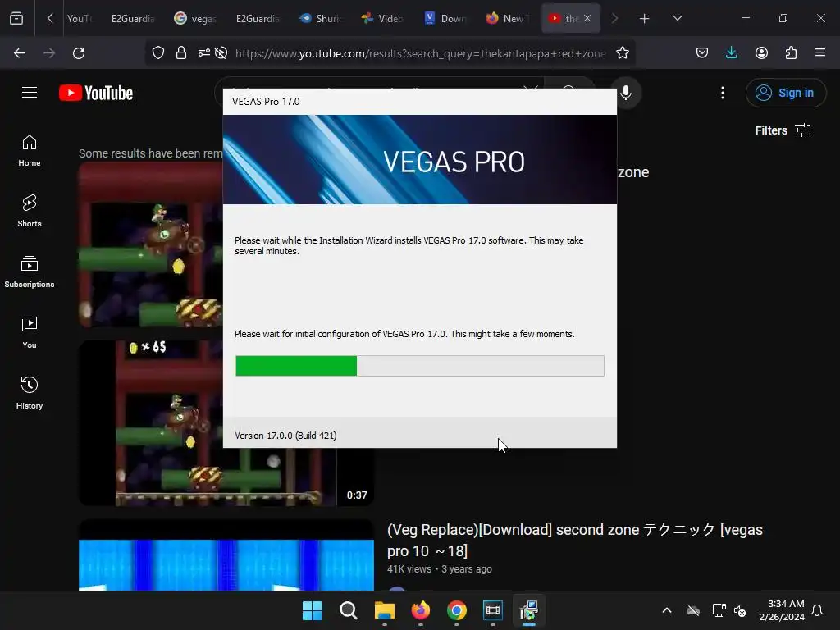Open the first Luigi video thumbnail
This screenshot has height=630, width=840.
pos(151,244)
